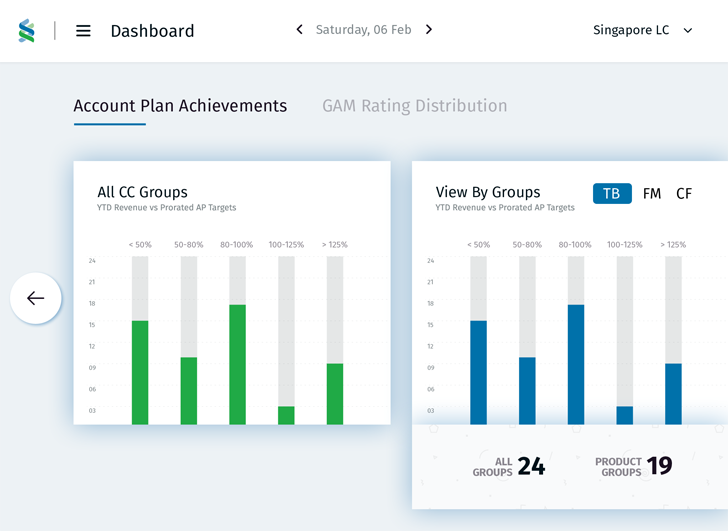The image size is (728, 531).
Task: Click 80-100% label in All CC Groups chart
Action: (x=237, y=245)
